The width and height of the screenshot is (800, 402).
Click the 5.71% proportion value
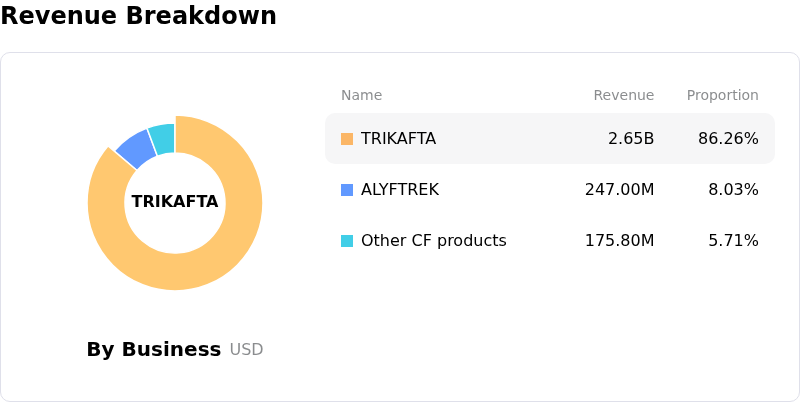(733, 241)
